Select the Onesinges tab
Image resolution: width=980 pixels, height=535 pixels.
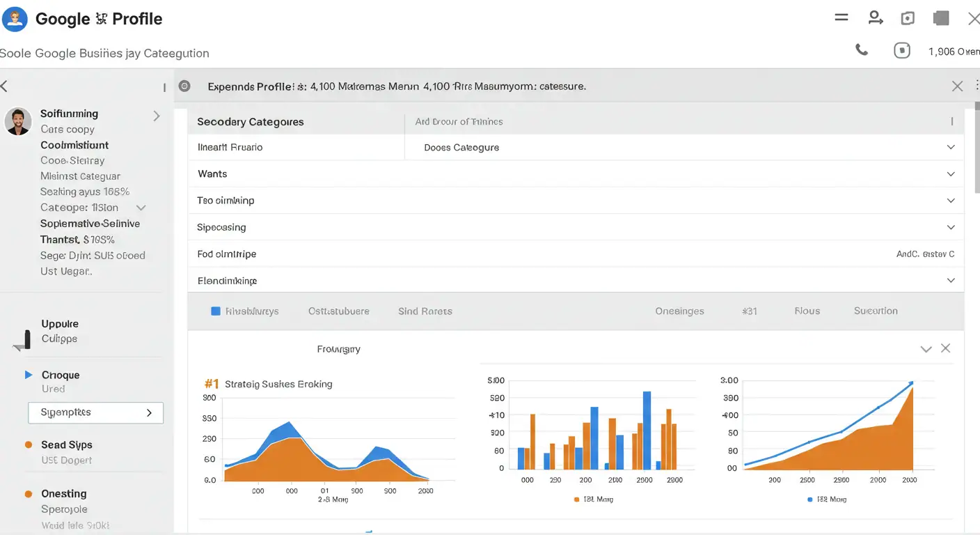(679, 311)
